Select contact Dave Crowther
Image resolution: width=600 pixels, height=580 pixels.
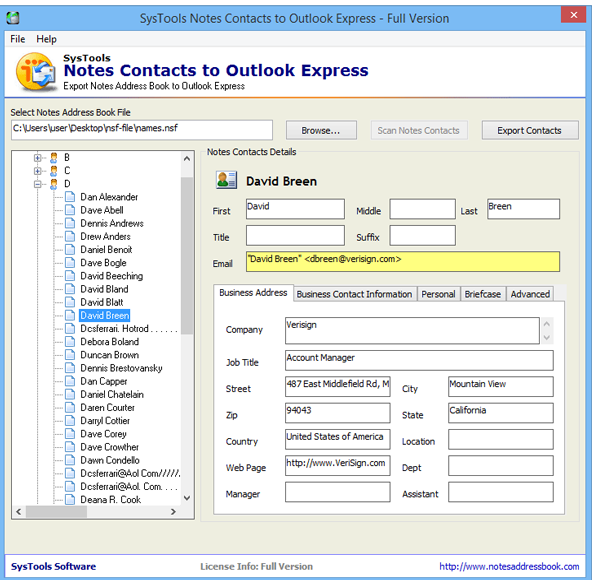[109, 447]
